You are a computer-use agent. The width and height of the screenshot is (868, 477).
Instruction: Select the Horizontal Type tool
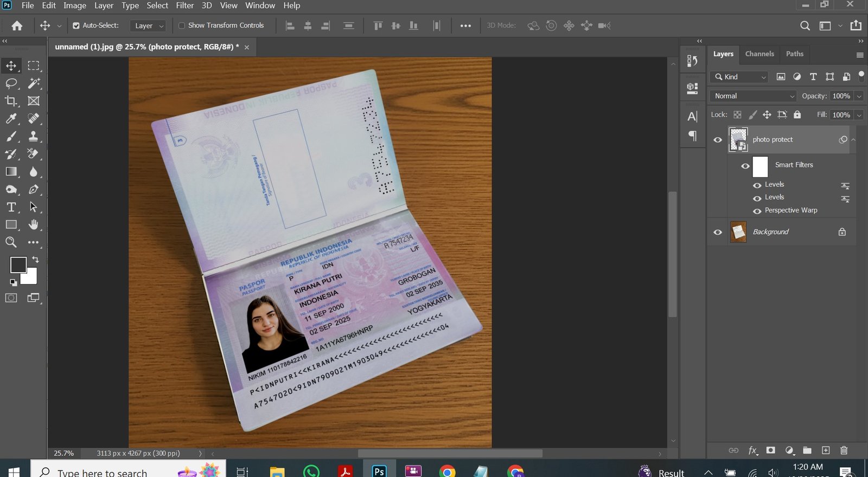pyautogui.click(x=11, y=207)
